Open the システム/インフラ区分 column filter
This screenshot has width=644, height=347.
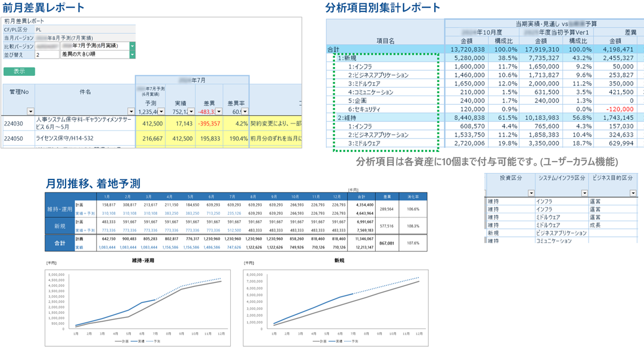(x=583, y=193)
